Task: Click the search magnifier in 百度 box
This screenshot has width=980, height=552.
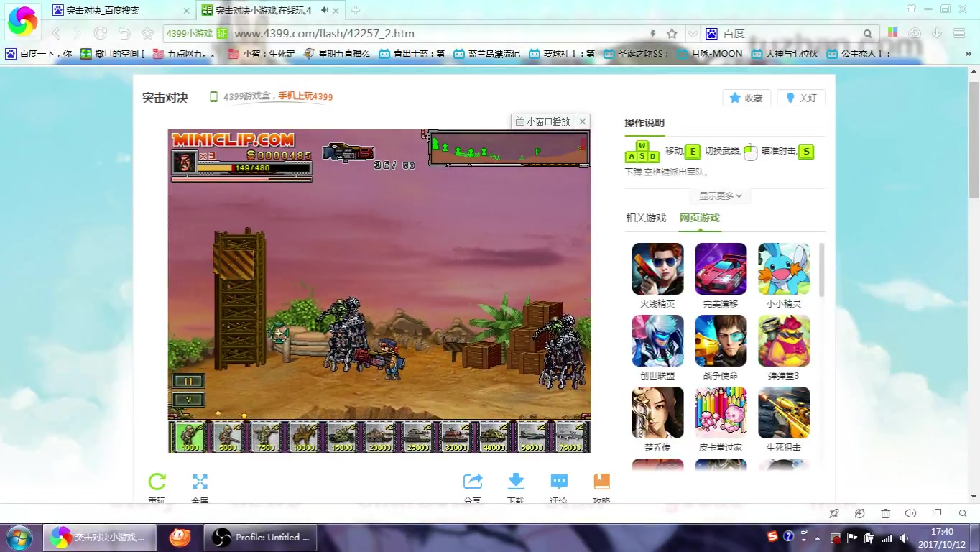Action: pyautogui.click(x=867, y=34)
